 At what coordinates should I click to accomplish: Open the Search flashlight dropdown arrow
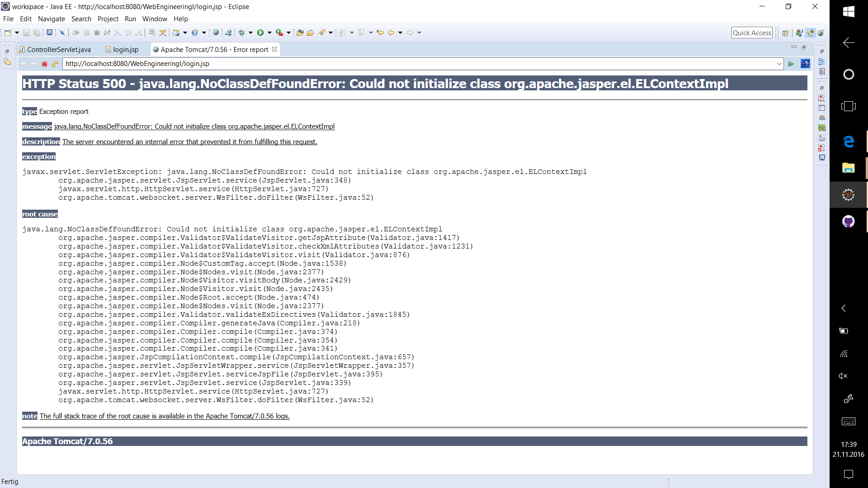[x=330, y=33]
